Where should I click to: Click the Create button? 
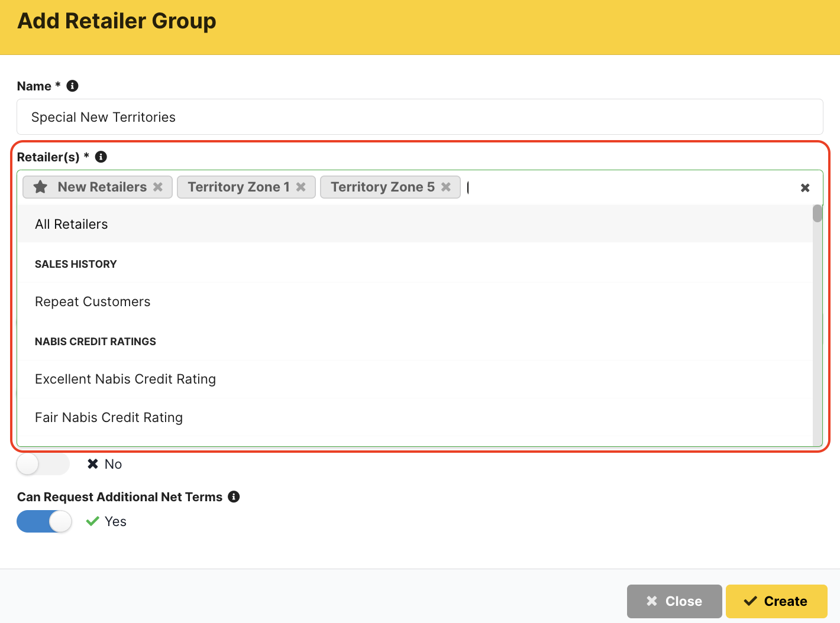[x=776, y=601]
